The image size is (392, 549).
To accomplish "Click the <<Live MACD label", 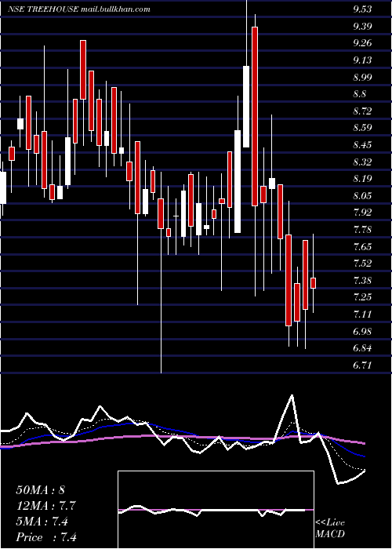I will [x=330, y=528].
